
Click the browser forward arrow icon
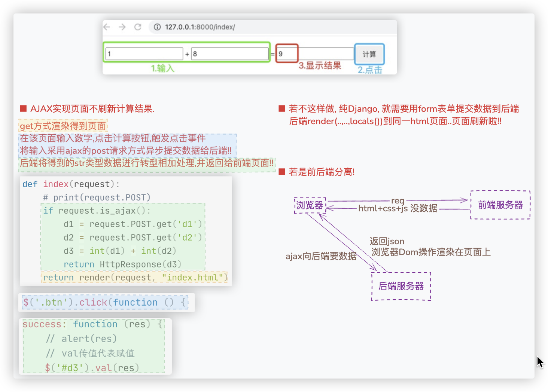pos(122,27)
